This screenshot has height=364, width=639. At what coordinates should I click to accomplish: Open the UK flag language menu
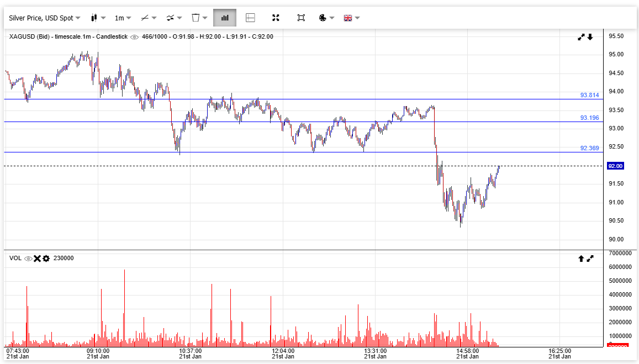click(x=351, y=18)
